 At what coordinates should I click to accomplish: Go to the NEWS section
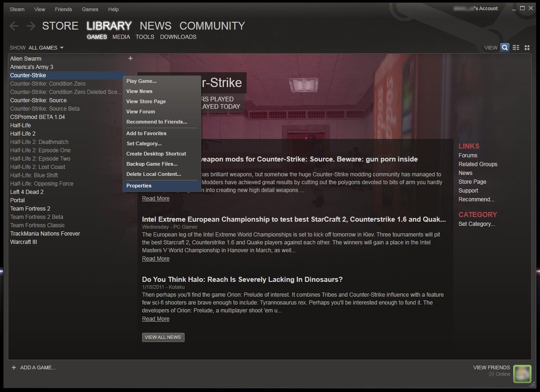coord(155,26)
